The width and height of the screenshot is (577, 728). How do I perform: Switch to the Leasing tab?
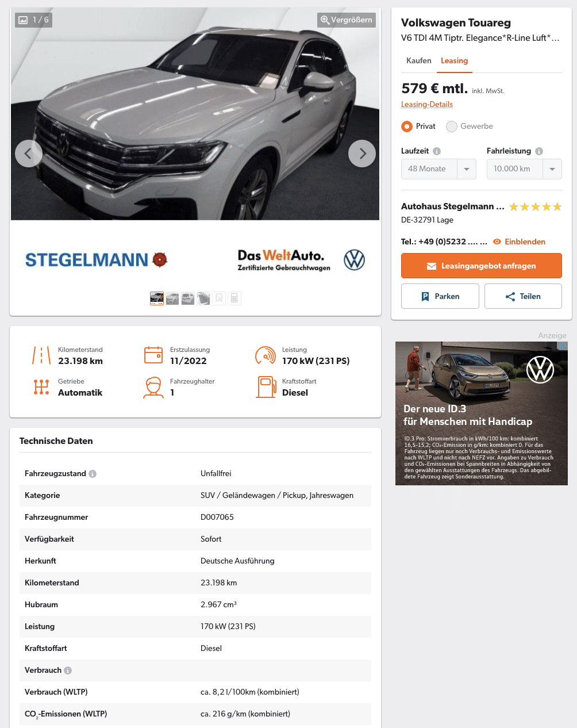[x=454, y=61]
